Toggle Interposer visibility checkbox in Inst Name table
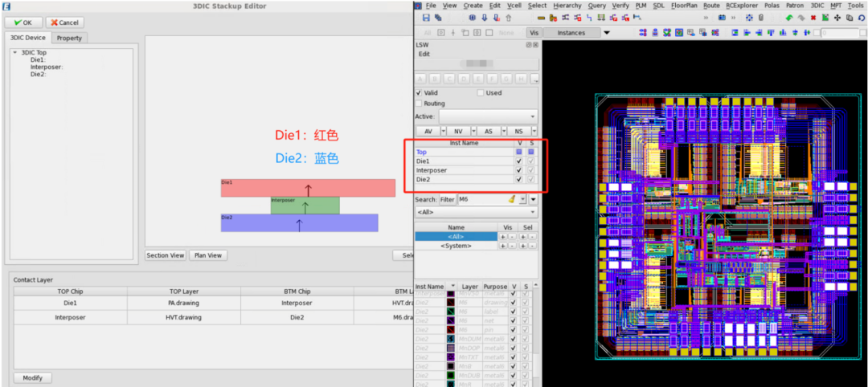The height and width of the screenshot is (387, 868). pyautogui.click(x=518, y=170)
